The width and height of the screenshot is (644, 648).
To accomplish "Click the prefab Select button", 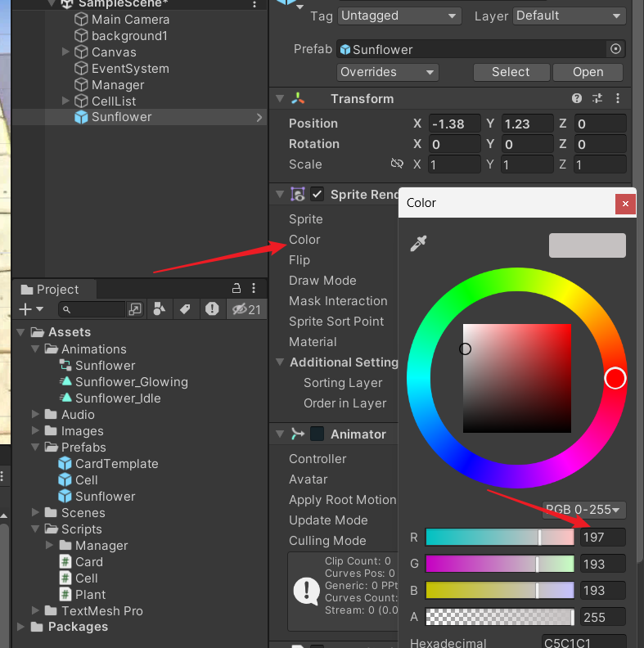I will coord(511,72).
